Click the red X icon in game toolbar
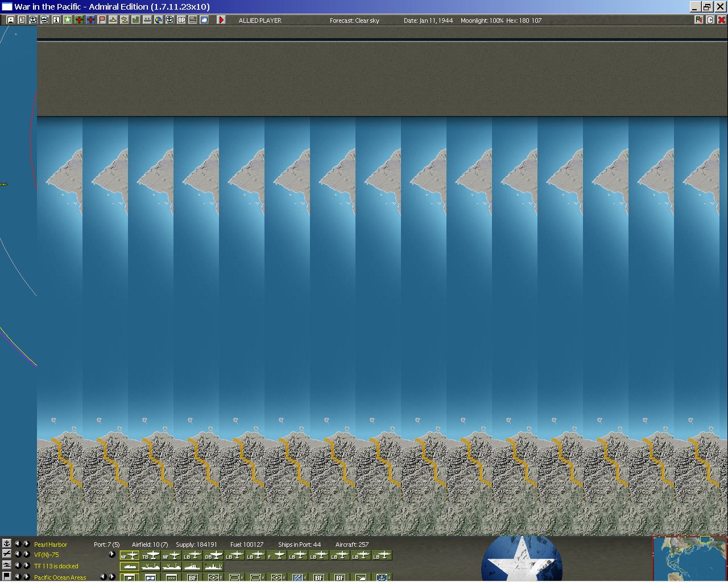The width and height of the screenshot is (728, 582). click(x=722, y=20)
